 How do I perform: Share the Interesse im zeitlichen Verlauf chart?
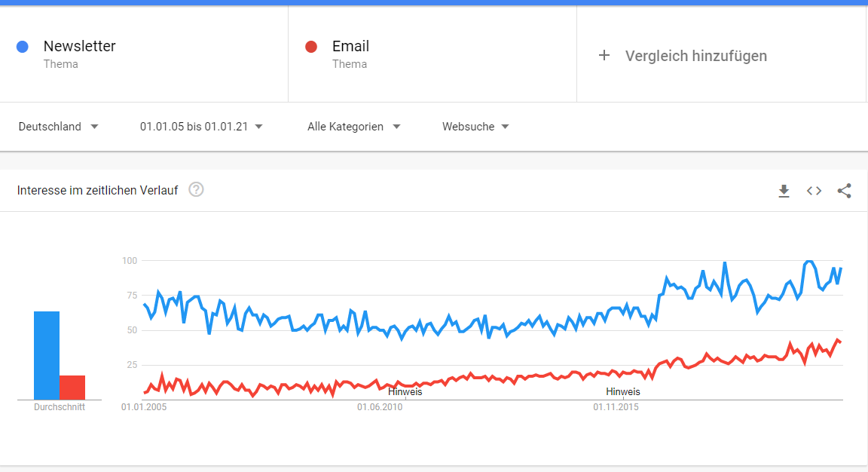(844, 191)
